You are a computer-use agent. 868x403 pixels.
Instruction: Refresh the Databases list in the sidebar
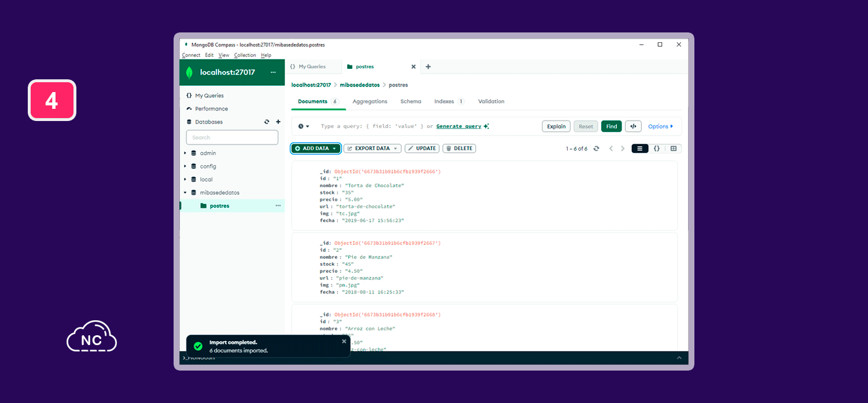[x=267, y=122]
